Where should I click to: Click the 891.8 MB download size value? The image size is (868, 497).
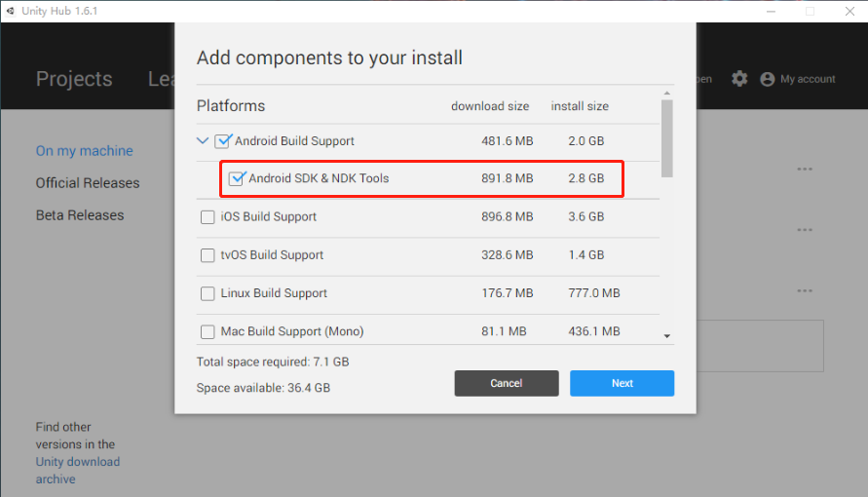coord(508,178)
